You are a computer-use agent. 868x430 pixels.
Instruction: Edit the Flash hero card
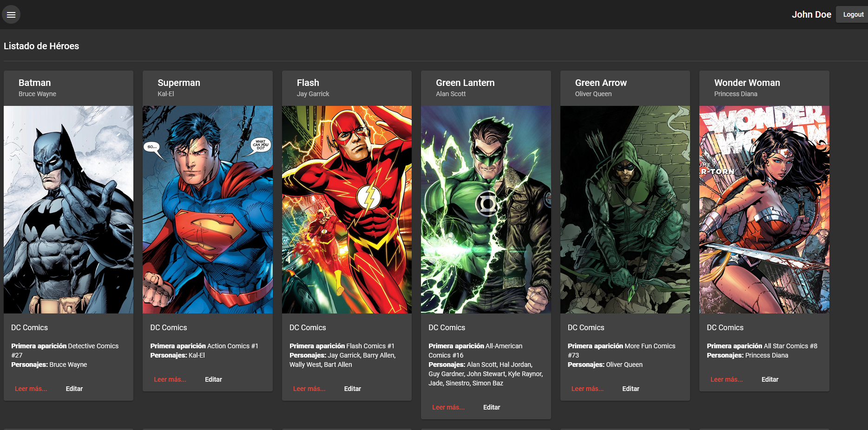pyautogui.click(x=353, y=389)
